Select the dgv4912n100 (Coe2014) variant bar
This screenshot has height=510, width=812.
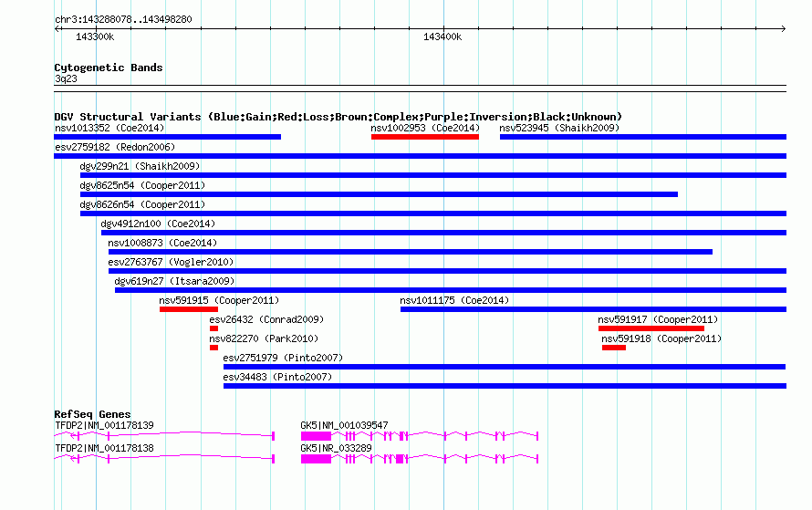click(x=443, y=233)
